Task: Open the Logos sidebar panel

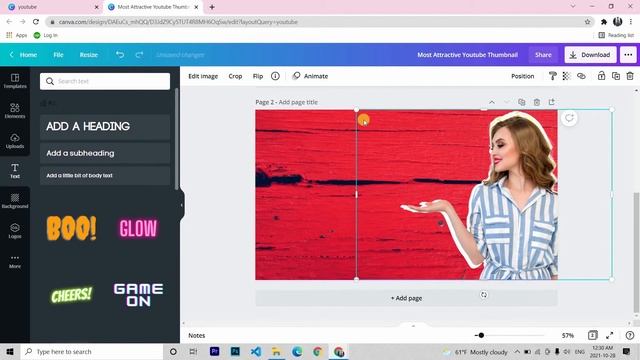Action: 15,231
